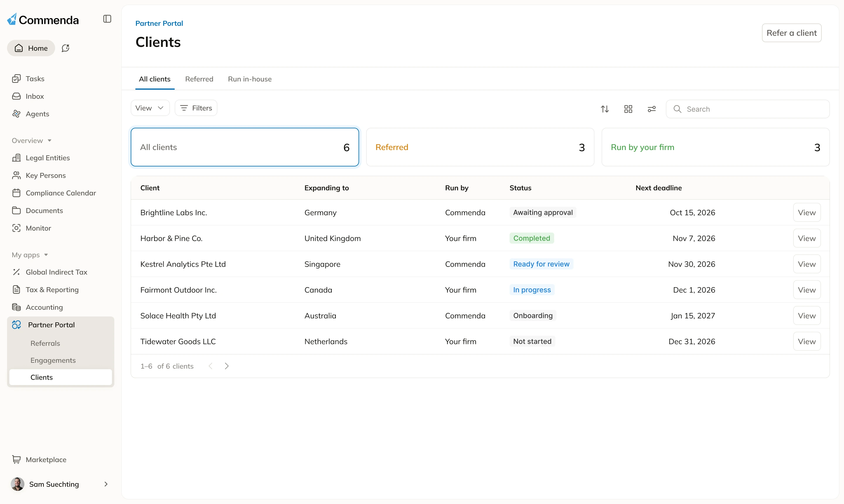
Task: Collapse the sidebar panel icon
Action: tap(107, 19)
